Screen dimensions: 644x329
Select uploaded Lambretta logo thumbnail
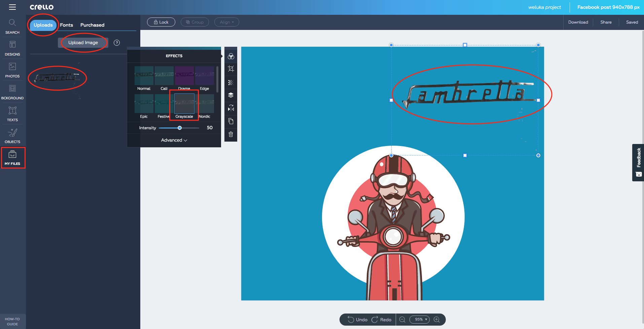point(57,77)
